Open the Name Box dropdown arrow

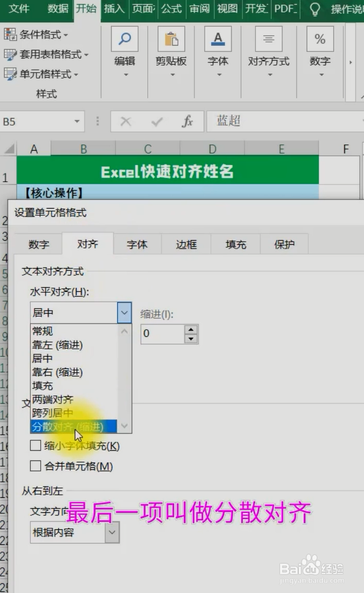point(77,121)
